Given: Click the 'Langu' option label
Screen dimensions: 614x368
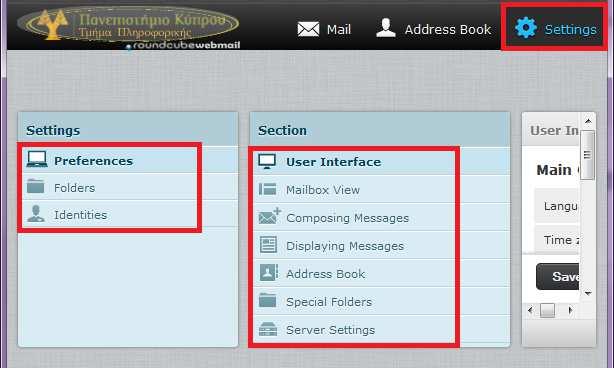Looking at the screenshot, I should (560, 206).
